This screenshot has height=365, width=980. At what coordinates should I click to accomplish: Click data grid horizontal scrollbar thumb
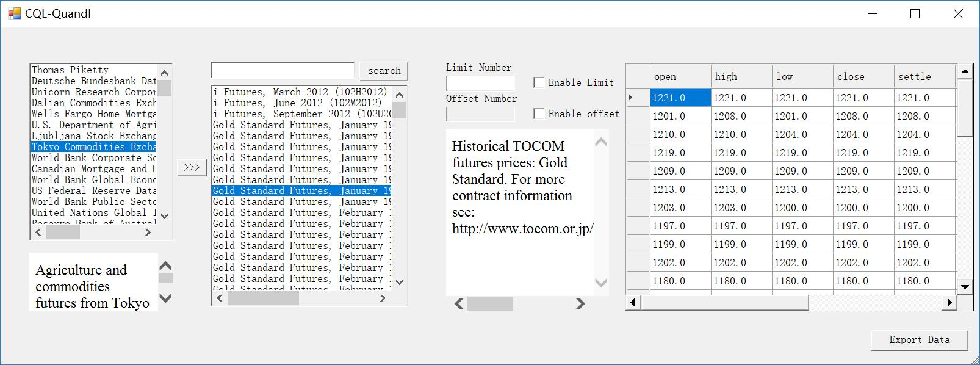pyautogui.click(x=724, y=302)
